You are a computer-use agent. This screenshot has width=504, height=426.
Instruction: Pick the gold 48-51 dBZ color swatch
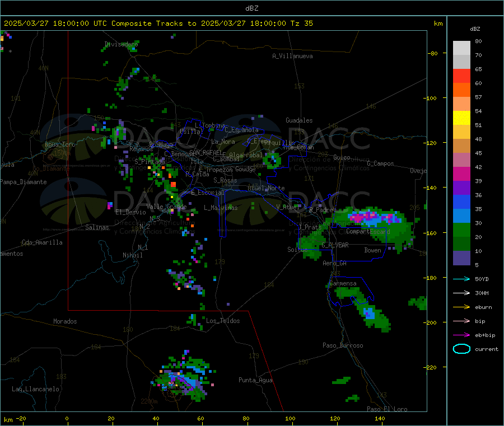click(x=461, y=132)
